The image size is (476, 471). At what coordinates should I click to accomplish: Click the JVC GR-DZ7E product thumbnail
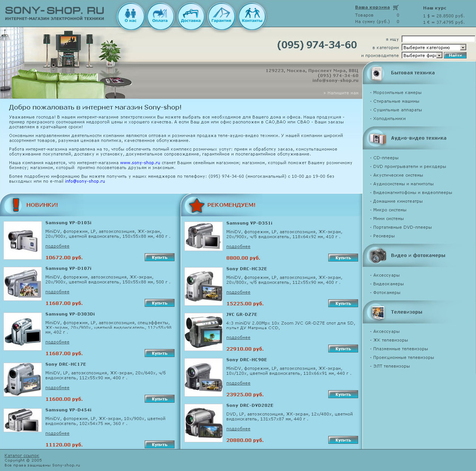pyautogui.click(x=204, y=332)
